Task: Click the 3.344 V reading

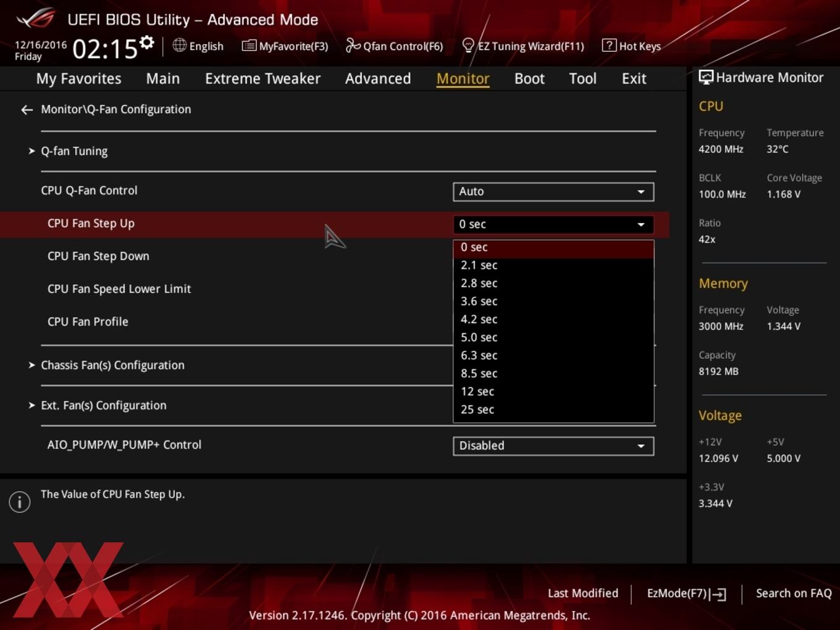Action: [715, 504]
